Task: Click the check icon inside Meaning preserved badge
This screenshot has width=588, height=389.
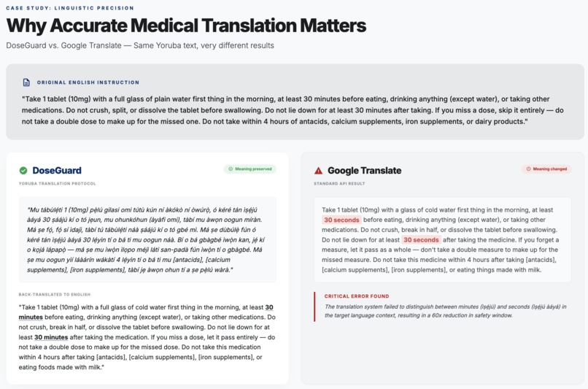Action: pyautogui.click(x=231, y=169)
